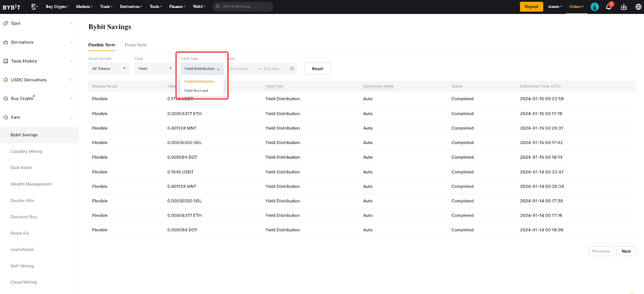Open the Web3 top menu
The width and height of the screenshot is (644, 294).
pyautogui.click(x=199, y=7)
